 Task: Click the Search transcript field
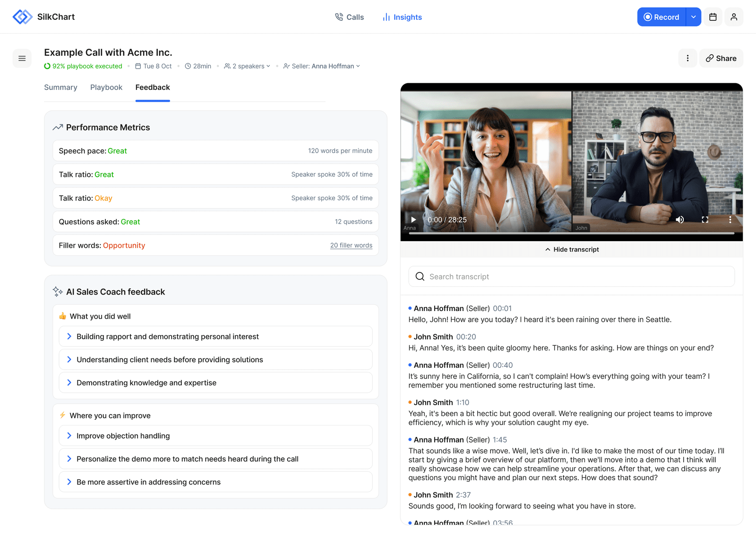pos(571,277)
